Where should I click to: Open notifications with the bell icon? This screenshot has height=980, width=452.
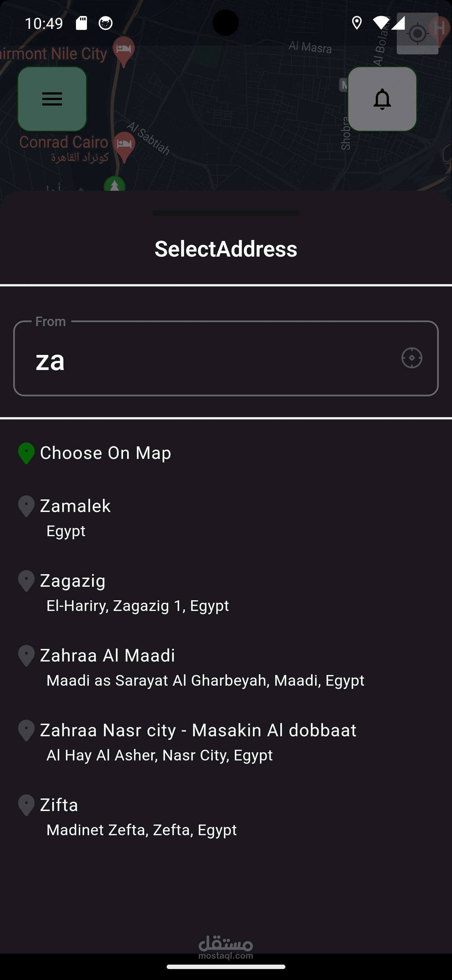(382, 99)
